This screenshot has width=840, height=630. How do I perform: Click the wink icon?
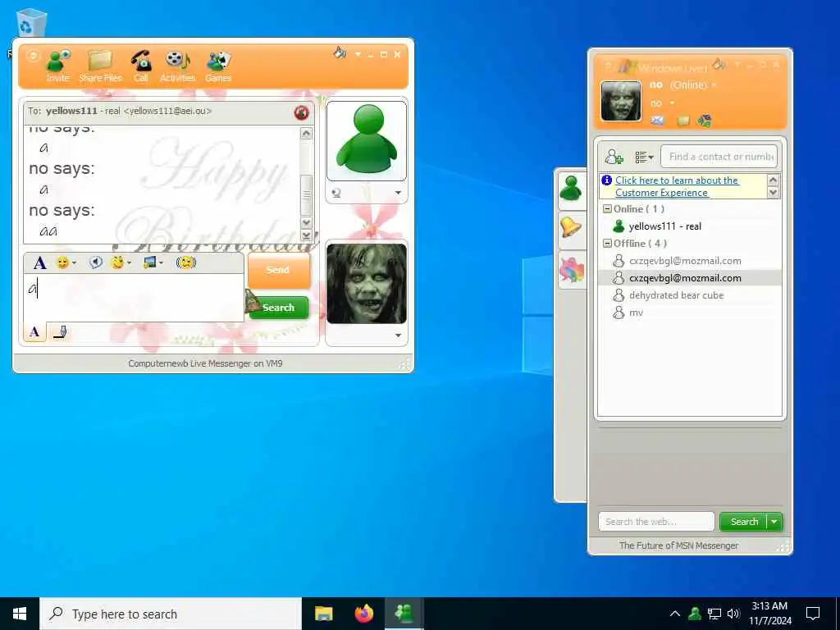point(117,262)
